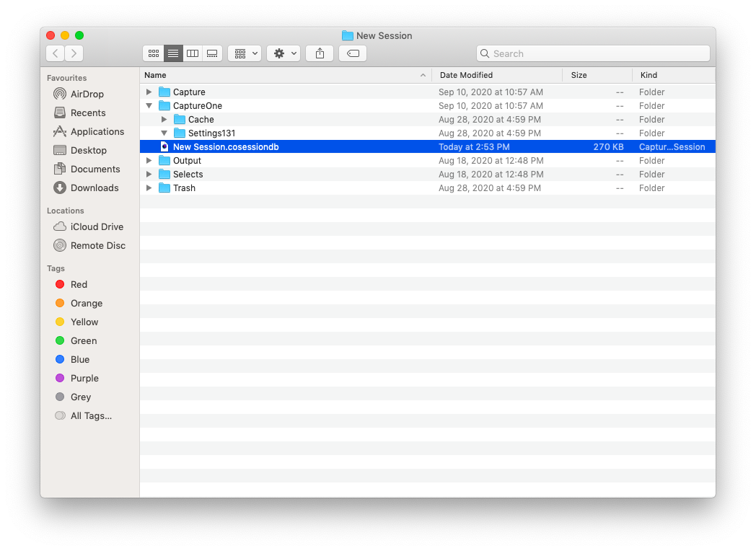
Task: Expand the Cache folder
Action: click(x=164, y=120)
